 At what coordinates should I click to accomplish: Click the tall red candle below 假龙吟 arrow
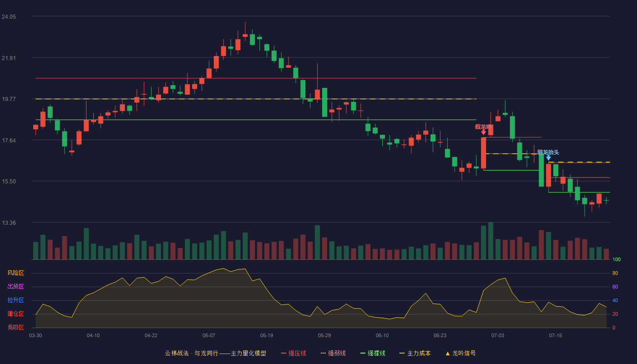(x=484, y=153)
